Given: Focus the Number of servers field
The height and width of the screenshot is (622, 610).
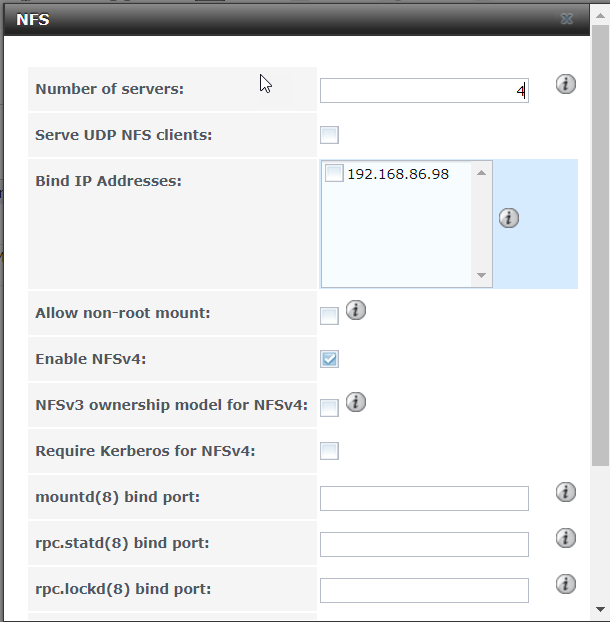Looking at the screenshot, I should [x=424, y=90].
